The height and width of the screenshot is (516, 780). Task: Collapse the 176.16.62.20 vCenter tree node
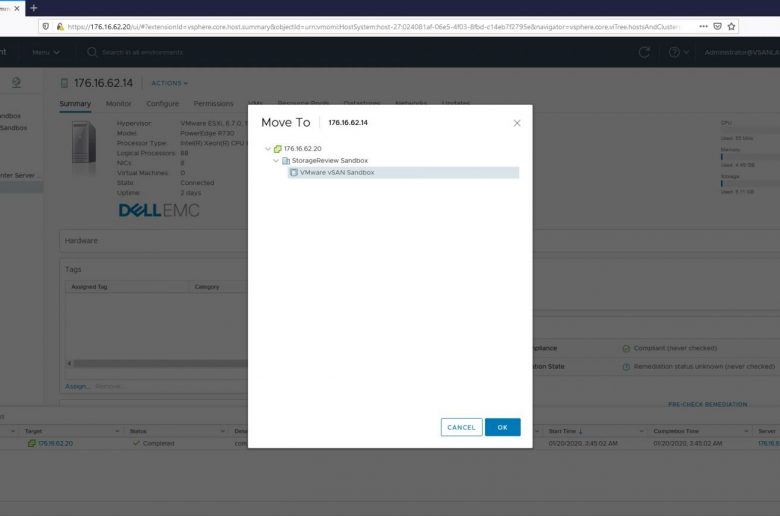(x=268, y=149)
